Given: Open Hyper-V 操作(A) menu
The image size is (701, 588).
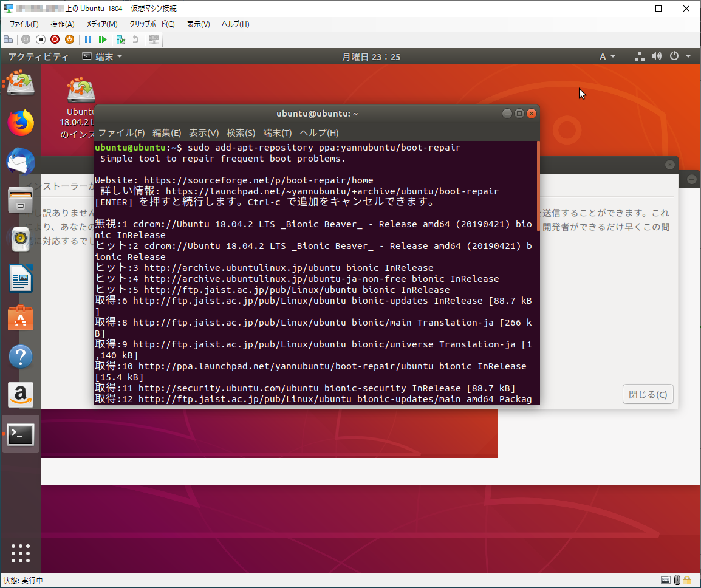Looking at the screenshot, I should [x=62, y=24].
